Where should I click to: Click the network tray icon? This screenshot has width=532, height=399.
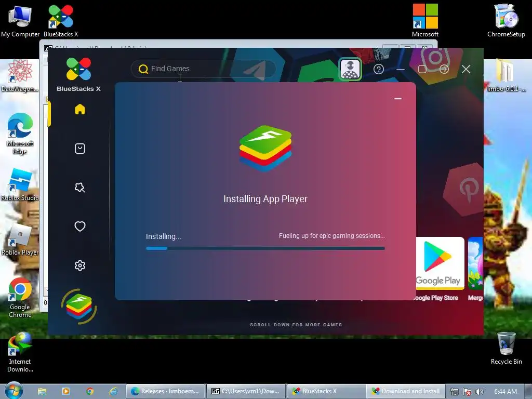(x=454, y=392)
